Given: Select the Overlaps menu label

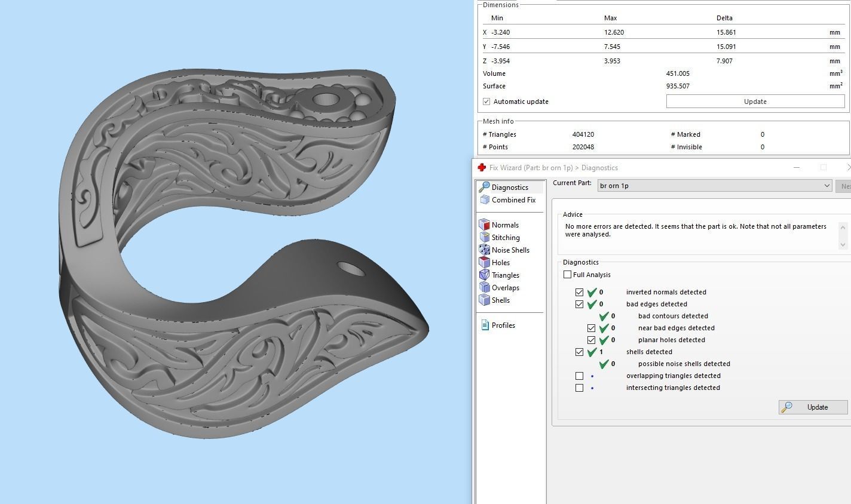Looking at the screenshot, I should tap(506, 288).
